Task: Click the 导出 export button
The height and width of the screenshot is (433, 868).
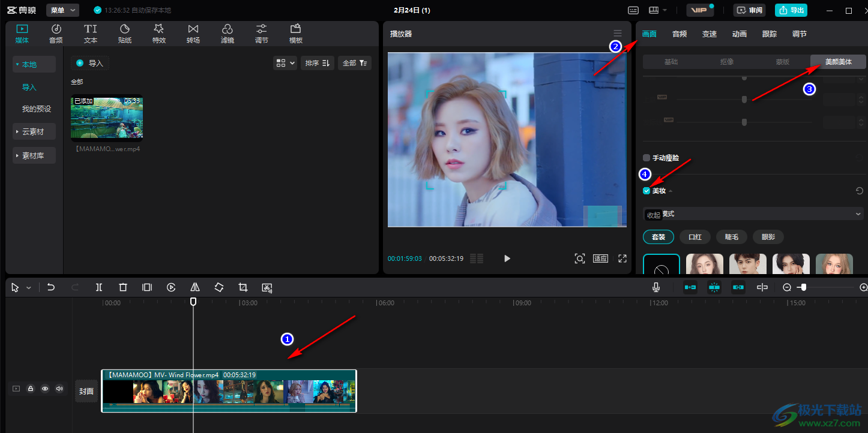Action: [x=791, y=10]
